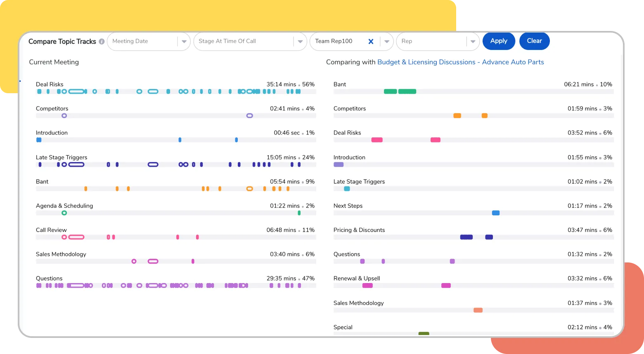644x354 pixels.
Task: Select the Special topic label
Action: coord(343,327)
